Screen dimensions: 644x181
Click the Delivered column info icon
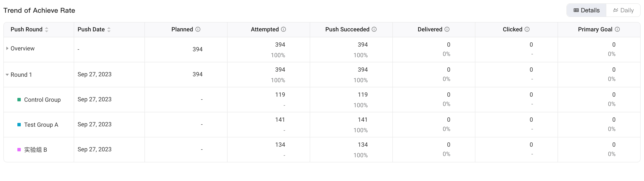click(x=447, y=29)
